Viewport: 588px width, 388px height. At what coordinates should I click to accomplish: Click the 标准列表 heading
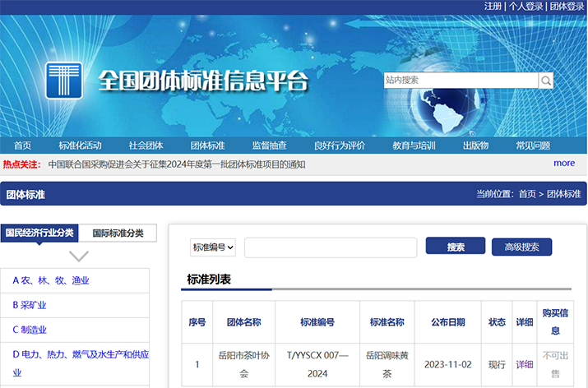[209, 279]
